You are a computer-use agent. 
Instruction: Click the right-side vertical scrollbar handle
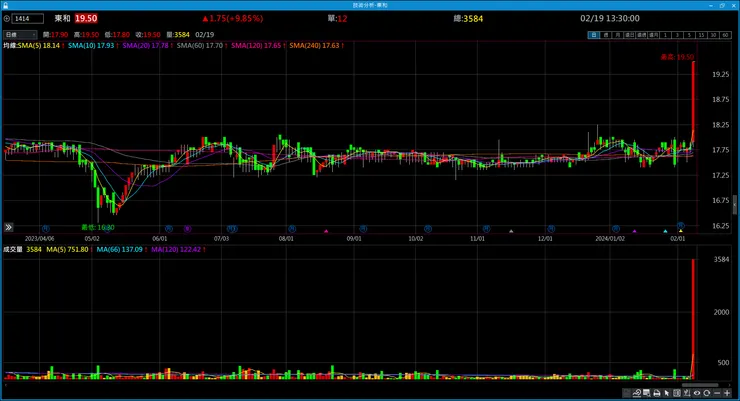pos(734,205)
